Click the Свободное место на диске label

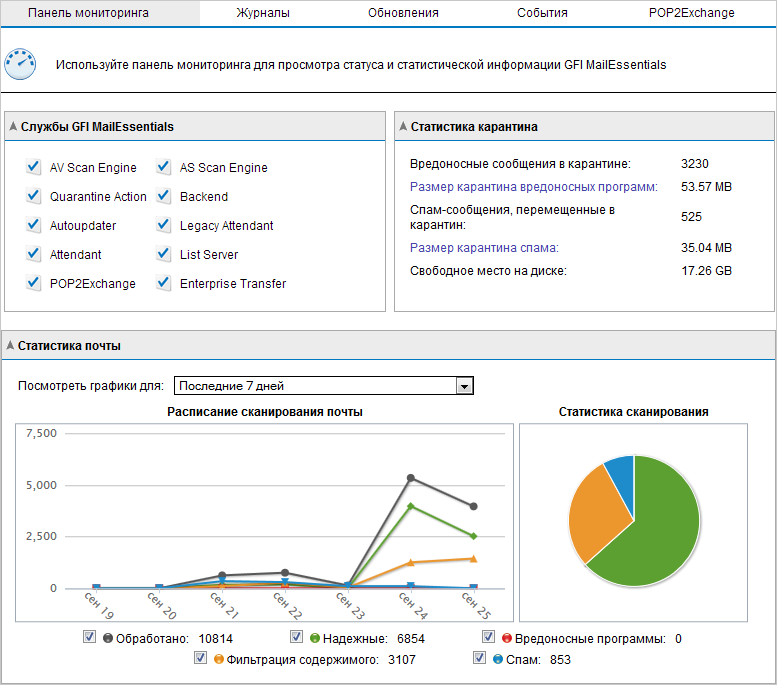click(488, 271)
